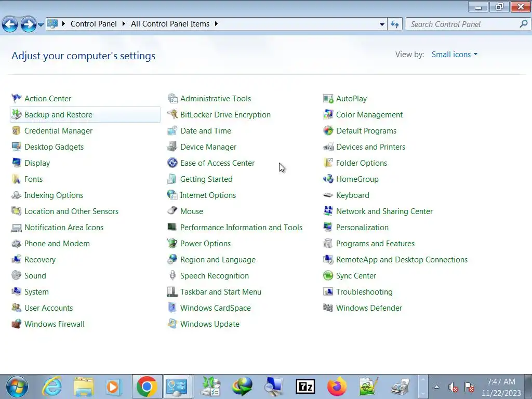Expand the arrow after All Control Panel Items

(x=216, y=24)
